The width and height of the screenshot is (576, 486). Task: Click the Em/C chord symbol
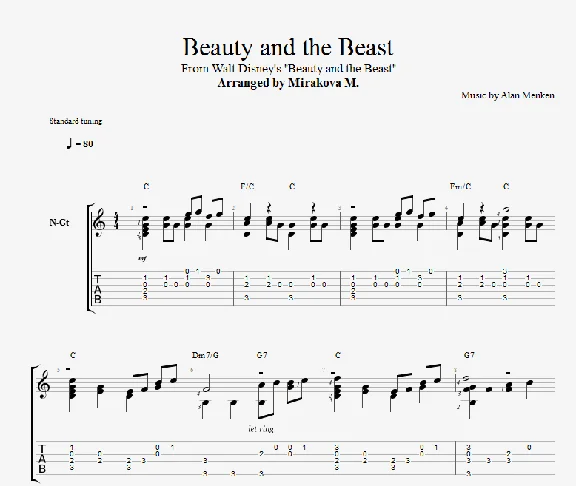tap(461, 187)
